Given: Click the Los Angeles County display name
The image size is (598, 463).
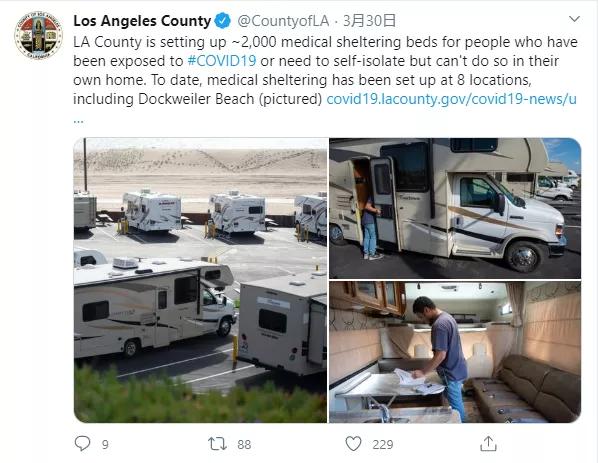Looking at the screenshot, I should pos(142,21).
